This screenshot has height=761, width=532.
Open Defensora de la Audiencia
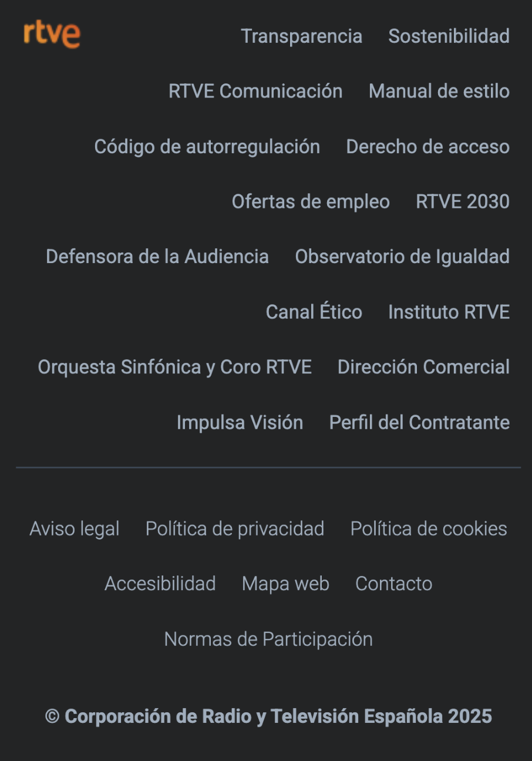click(x=157, y=257)
